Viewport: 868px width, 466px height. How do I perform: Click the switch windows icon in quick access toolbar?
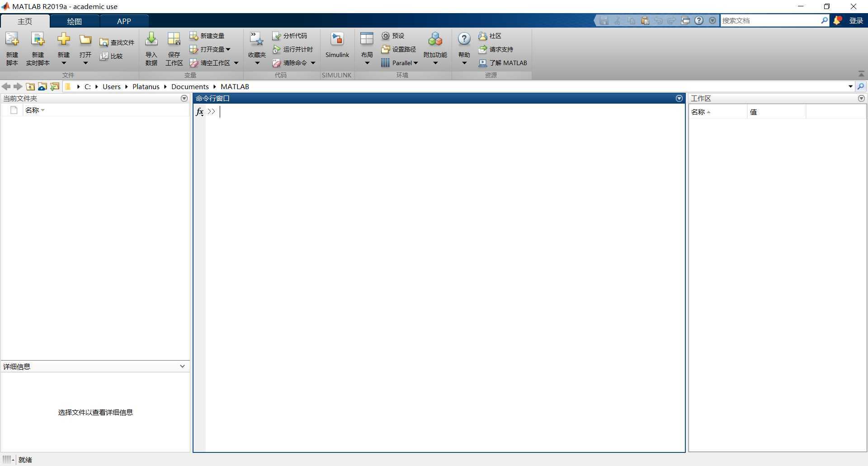(x=685, y=20)
